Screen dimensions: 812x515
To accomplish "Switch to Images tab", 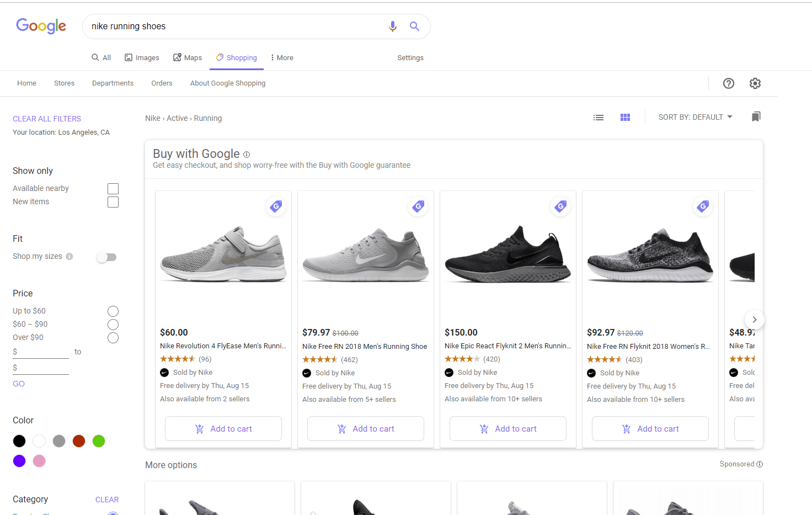I will (x=142, y=57).
